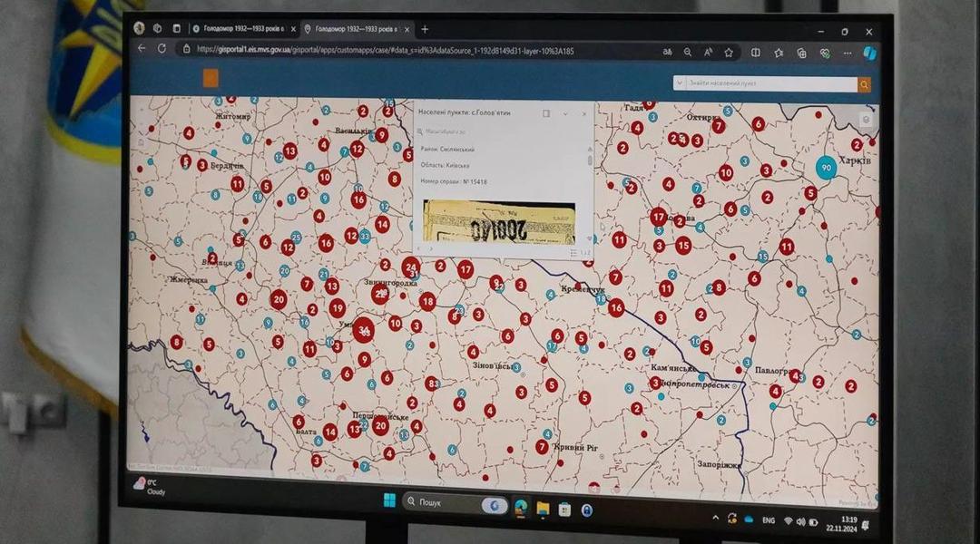Click the orange square logo in header
The width and height of the screenshot is (980, 544).
pos(211,77)
